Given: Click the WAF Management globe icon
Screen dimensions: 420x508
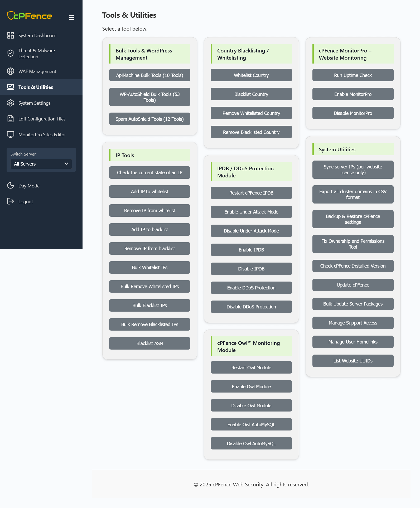Looking at the screenshot, I should point(11,71).
